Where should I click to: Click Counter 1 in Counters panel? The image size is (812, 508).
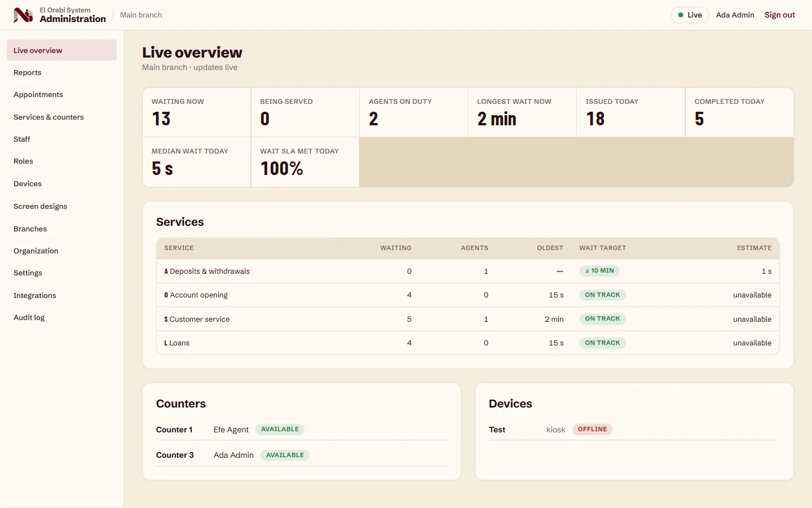(x=174, y=430)
